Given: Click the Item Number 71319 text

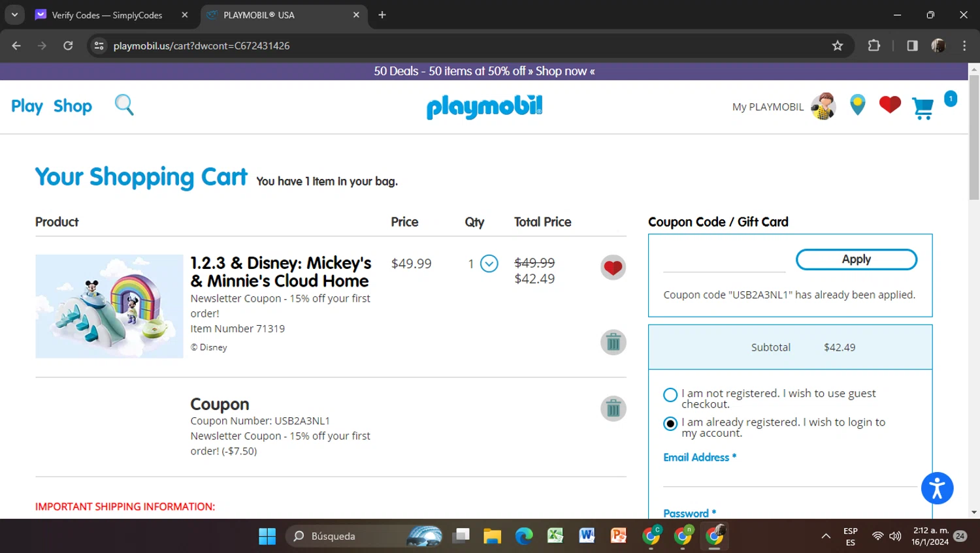Looking at the screenshot, I should tap(238, 328).
